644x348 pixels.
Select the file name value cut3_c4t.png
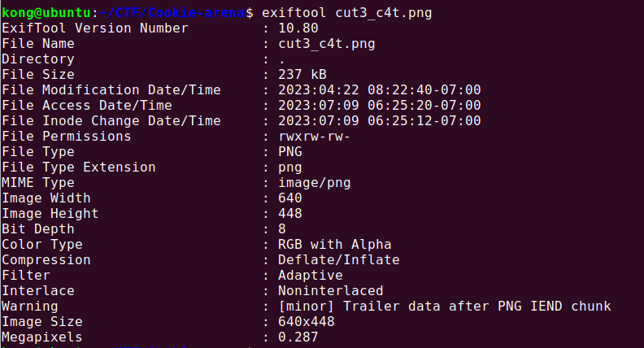pyautogui.click(x=327, y=44)
